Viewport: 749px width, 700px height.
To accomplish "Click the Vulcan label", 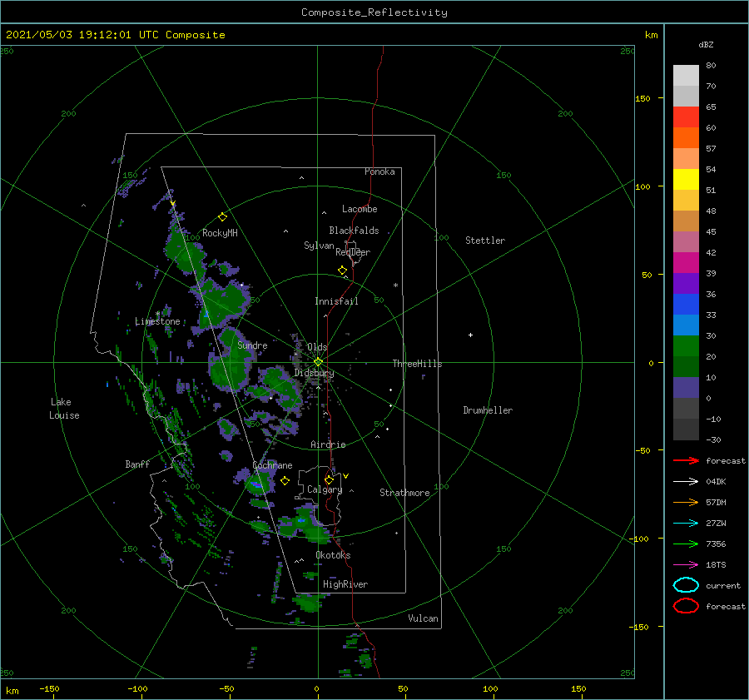I will [423, 618].
